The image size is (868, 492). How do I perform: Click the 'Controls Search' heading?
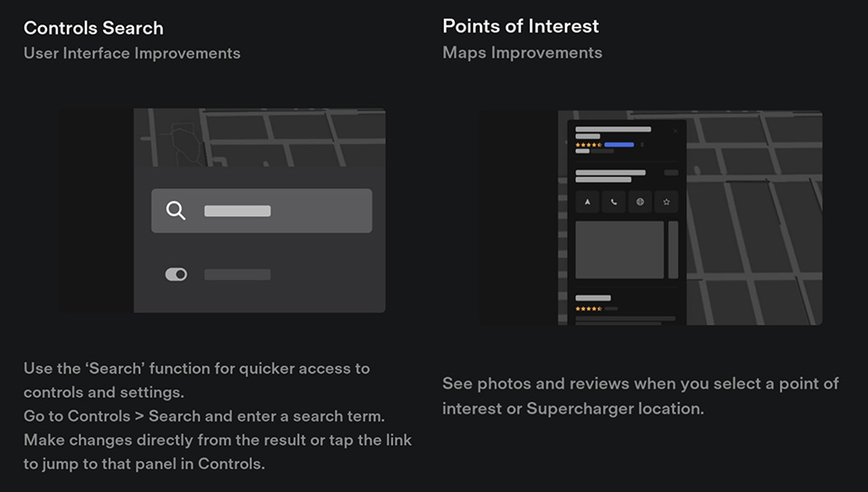point(93,28)
